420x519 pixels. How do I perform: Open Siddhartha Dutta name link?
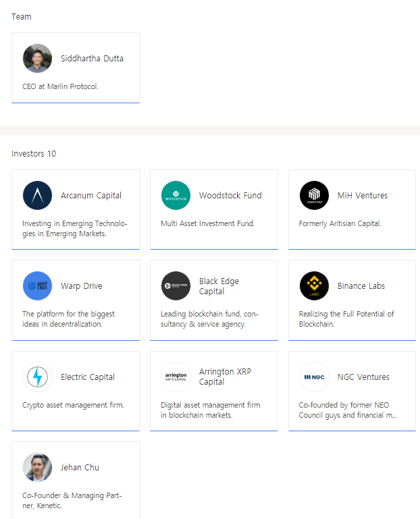[x=92, y=59]
